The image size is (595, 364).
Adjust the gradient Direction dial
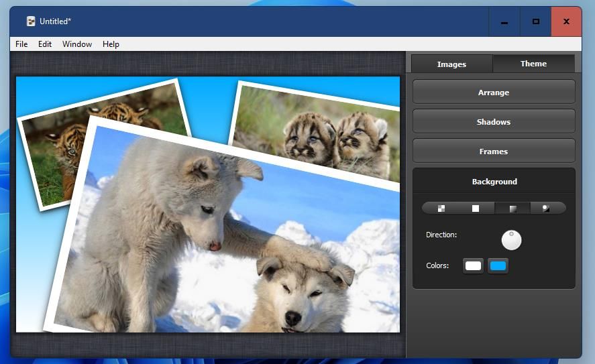(511, 240)
